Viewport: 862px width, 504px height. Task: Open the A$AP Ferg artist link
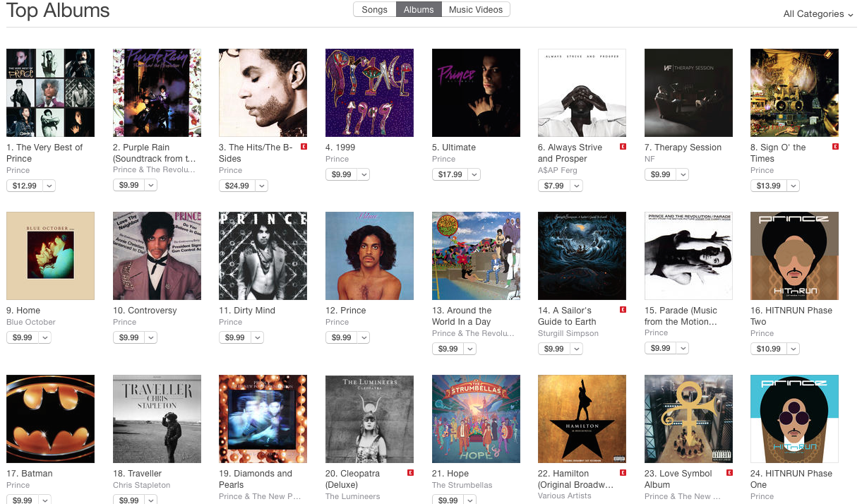coord(557,170)
